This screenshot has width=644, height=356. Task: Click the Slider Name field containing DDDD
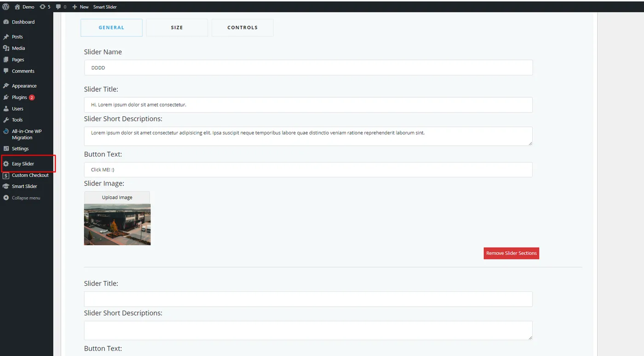pyautogui.click(x=308, y=68)
